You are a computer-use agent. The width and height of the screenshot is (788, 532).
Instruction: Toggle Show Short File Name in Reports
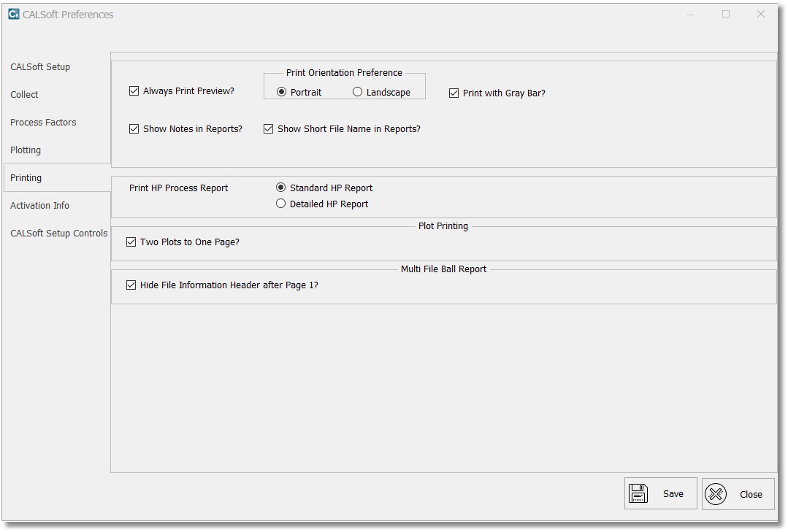click(268, 129)
